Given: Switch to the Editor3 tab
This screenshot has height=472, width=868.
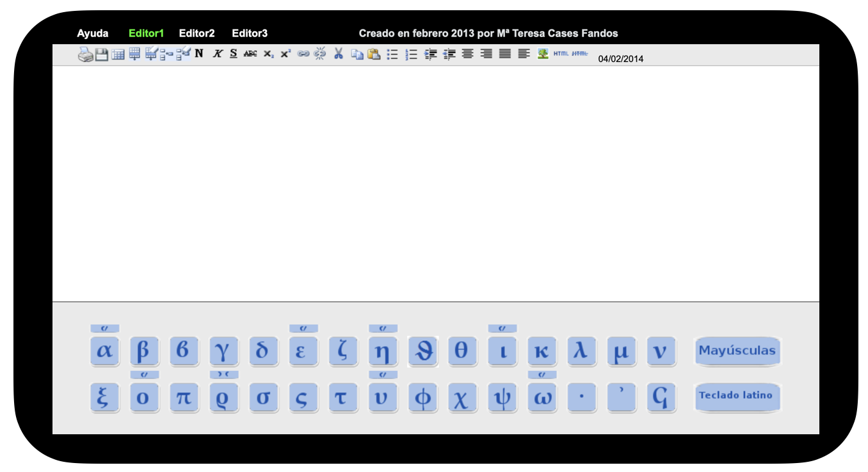Looking at the screenshot, I should pos(250,33).
